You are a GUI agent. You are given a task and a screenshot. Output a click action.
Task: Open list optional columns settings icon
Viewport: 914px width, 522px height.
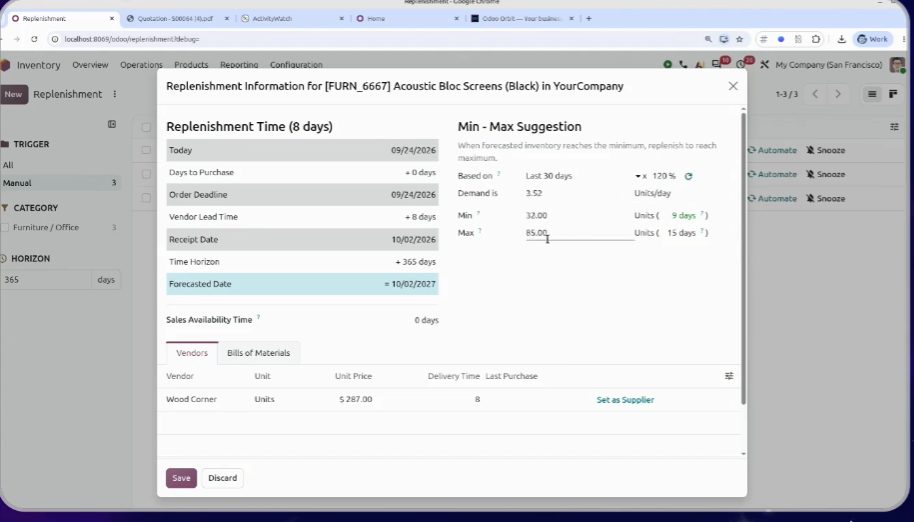(894, 127)
